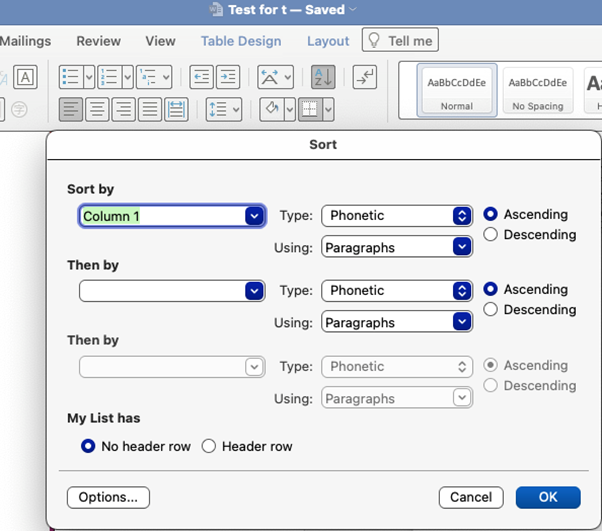Click the Align Right icon
Viewport: 602px width, 531px height.
(124, 109)
